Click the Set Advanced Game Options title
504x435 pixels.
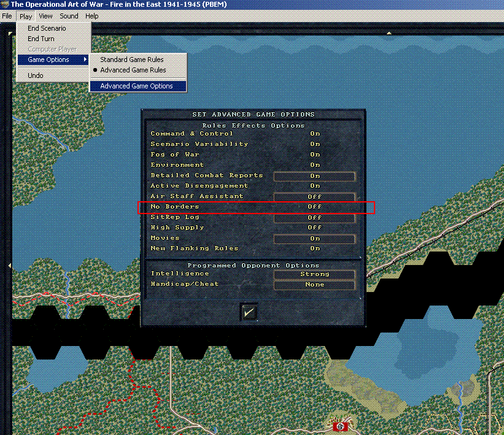tap(254, 114)
